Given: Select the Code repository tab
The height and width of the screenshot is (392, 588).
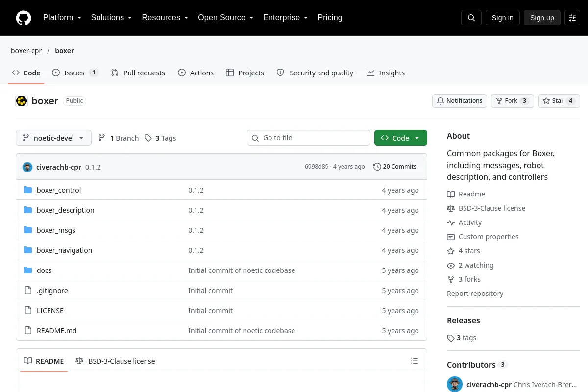Looking at the screenshot, I should [x=26, y=73].
